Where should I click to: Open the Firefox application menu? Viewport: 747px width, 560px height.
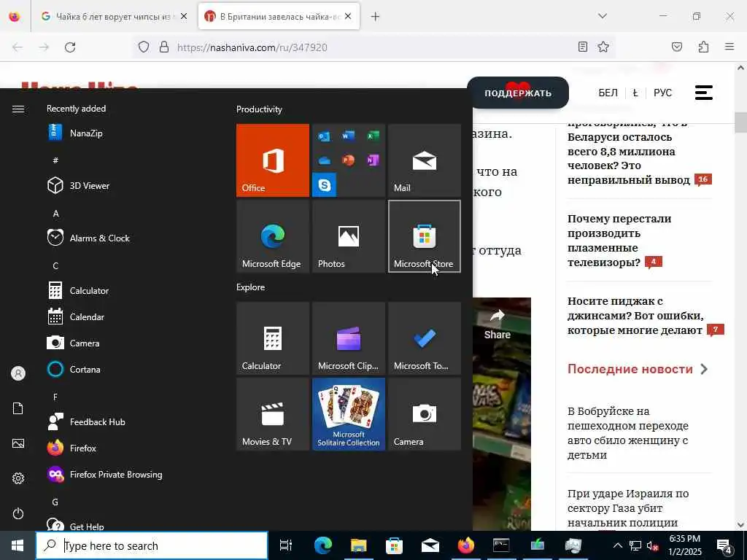[729, 47]
